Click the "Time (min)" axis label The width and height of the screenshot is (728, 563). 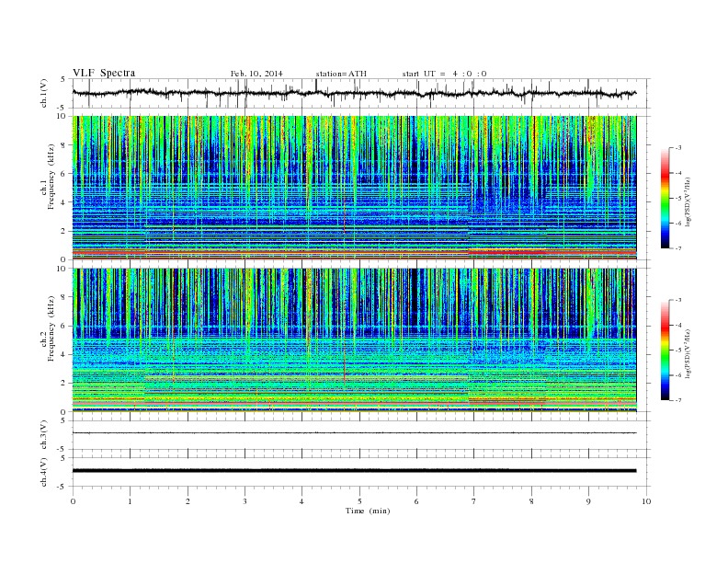pyautogui.click(x=368, y=511)
